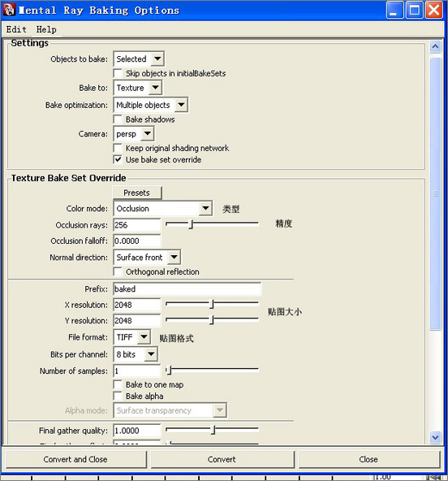The image size is (448, 481).
Task: Open the Bake to Texture dropdown
Action: 138,88
